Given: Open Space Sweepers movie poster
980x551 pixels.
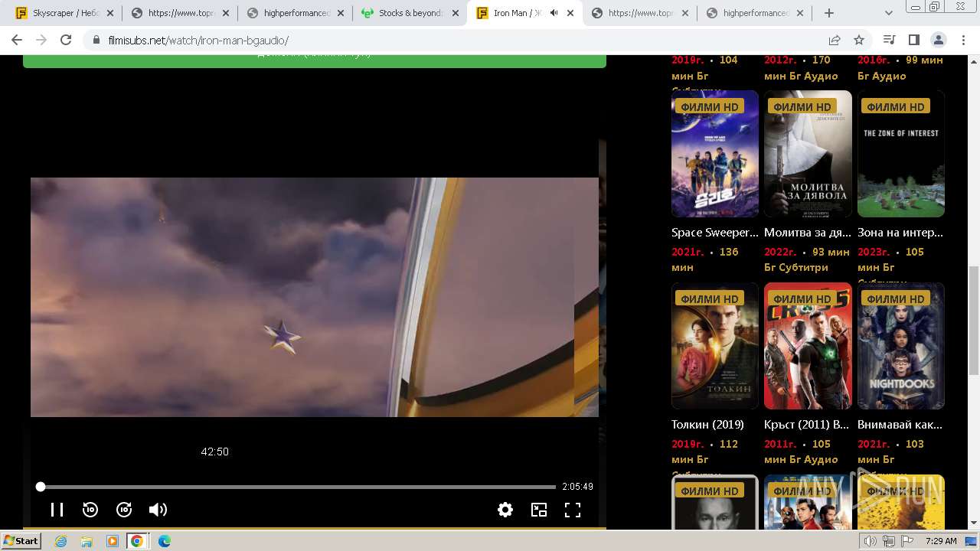Looking at the screenshot, I should tap(715, 154).
